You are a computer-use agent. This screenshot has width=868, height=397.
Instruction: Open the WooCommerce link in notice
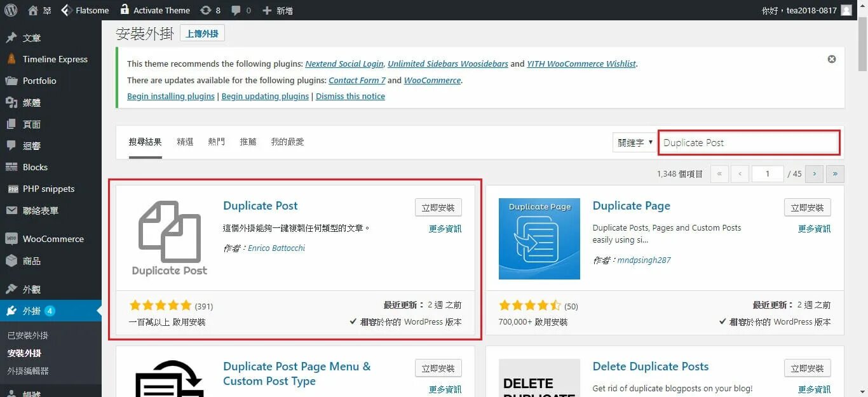432,80
